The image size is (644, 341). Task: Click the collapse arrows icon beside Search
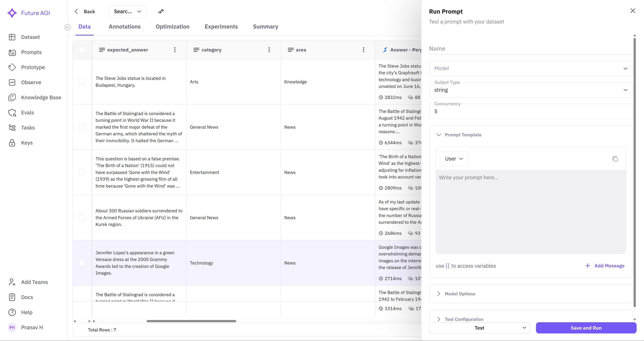coord(161,11)
